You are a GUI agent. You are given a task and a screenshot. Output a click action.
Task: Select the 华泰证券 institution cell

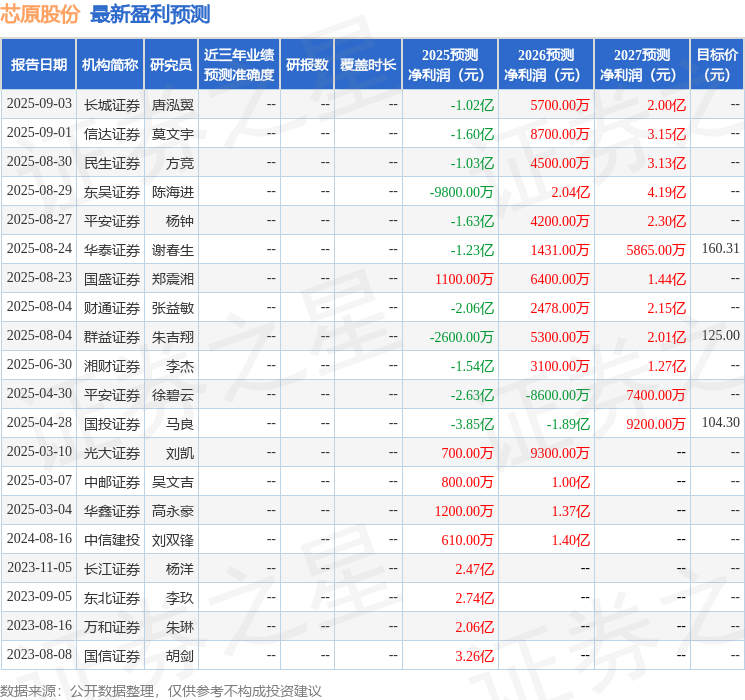coord(112,250)
